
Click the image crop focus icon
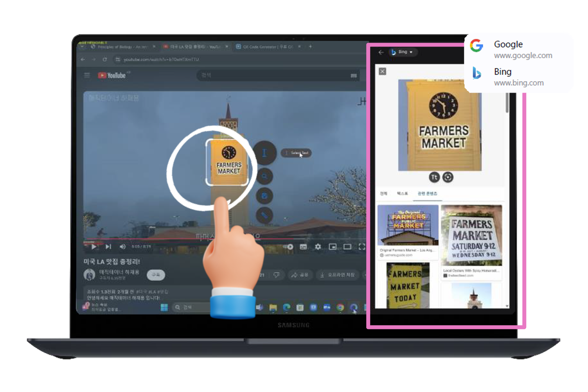[x=448, y=177]
